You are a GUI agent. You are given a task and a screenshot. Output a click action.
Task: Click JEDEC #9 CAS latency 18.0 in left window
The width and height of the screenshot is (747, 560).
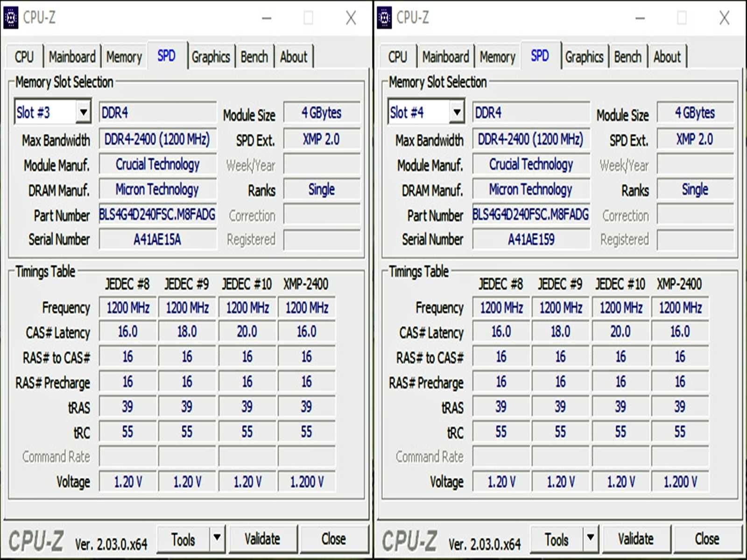coord(187,332)
